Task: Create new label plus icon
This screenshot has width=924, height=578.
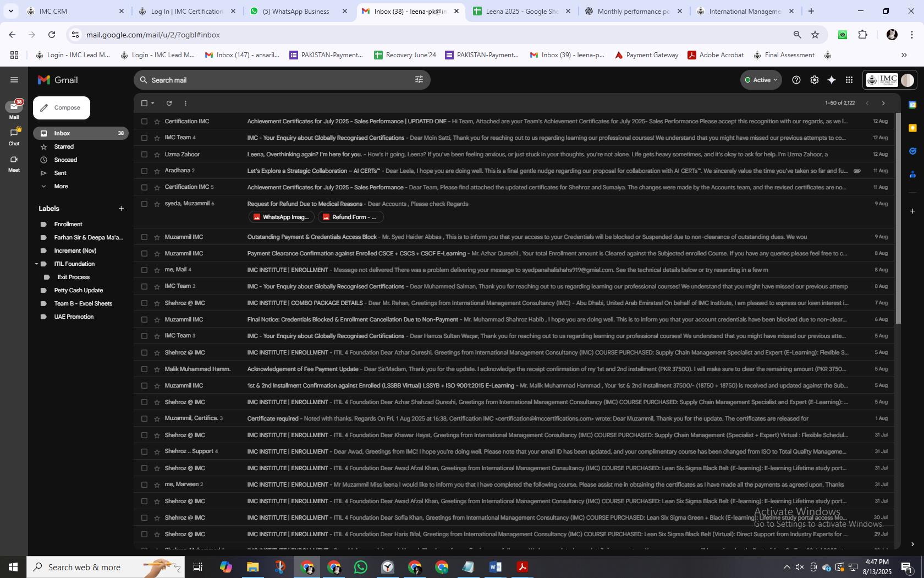Action: [x=121, y=208]
